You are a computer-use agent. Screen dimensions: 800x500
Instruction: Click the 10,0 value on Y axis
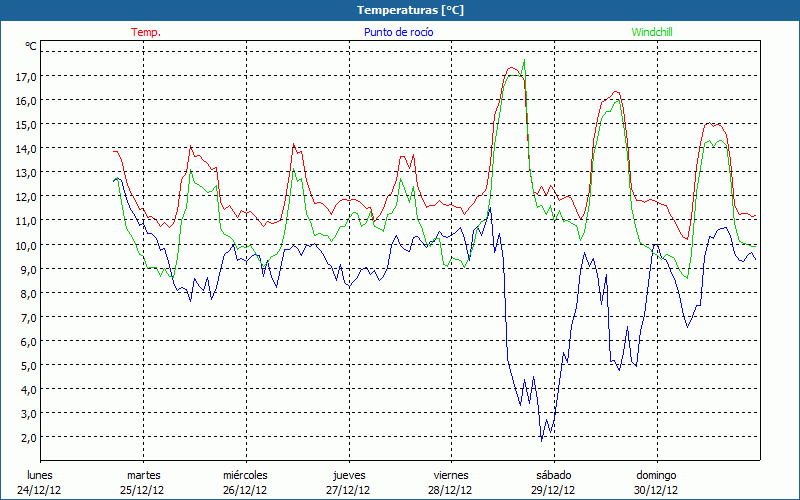point(26,245)
